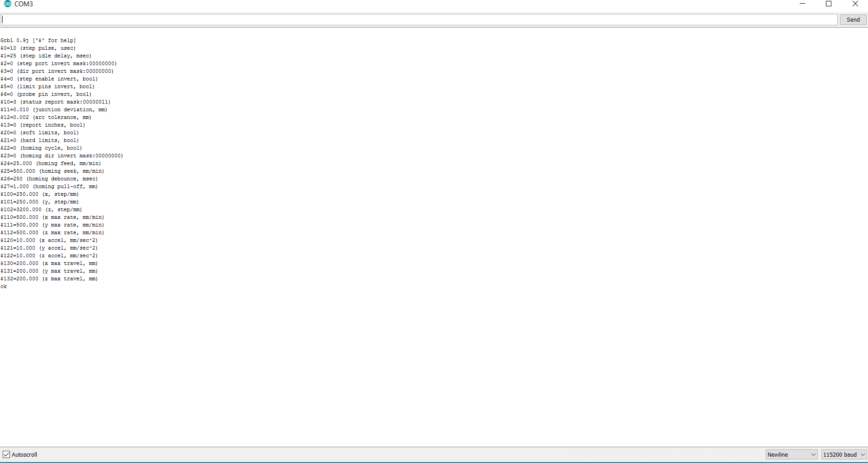Click the $100=250.000 x step/mm line
This screenshot has width=868, height=463.
coord(40,194)
